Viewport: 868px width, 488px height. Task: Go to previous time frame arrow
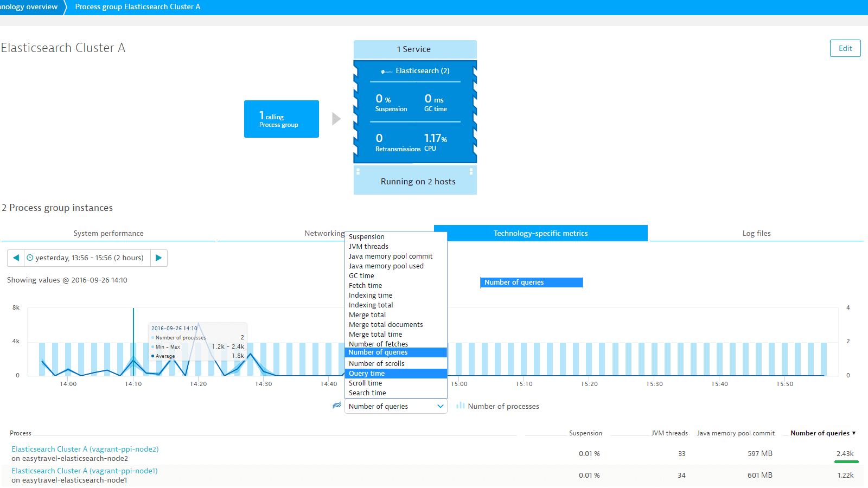coord(16,258)
